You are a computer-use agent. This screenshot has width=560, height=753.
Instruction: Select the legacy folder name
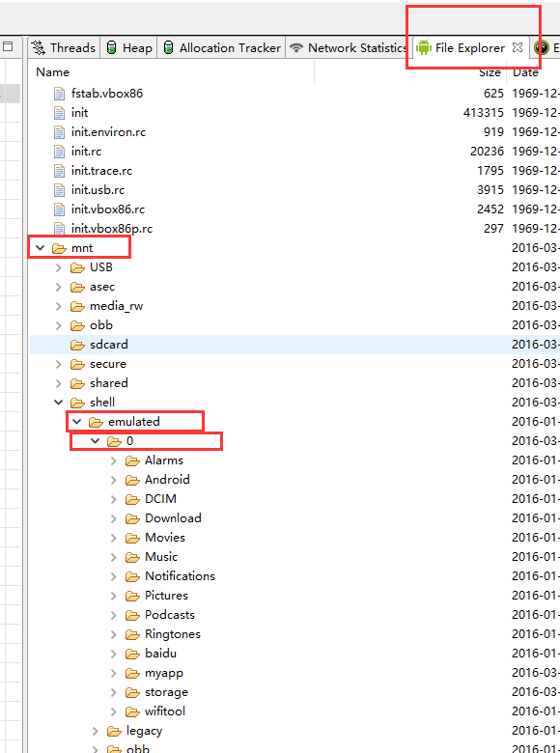click(x=145, y=731)
